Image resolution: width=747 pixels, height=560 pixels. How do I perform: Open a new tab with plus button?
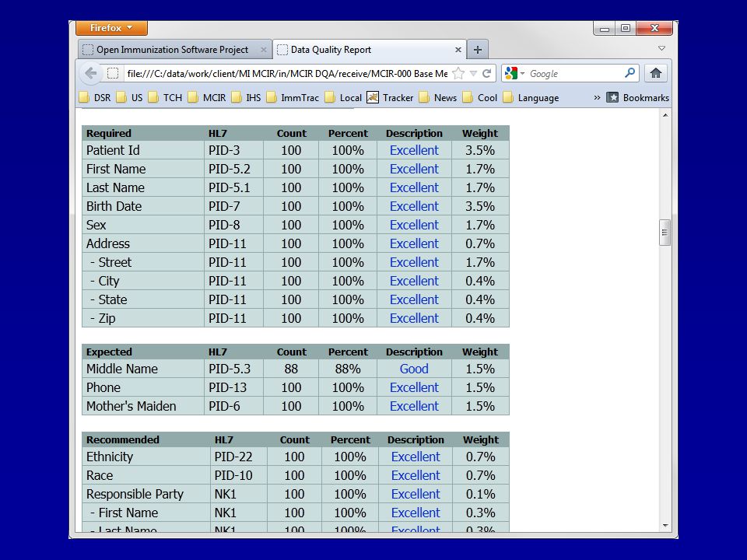[x=477, y=50]
